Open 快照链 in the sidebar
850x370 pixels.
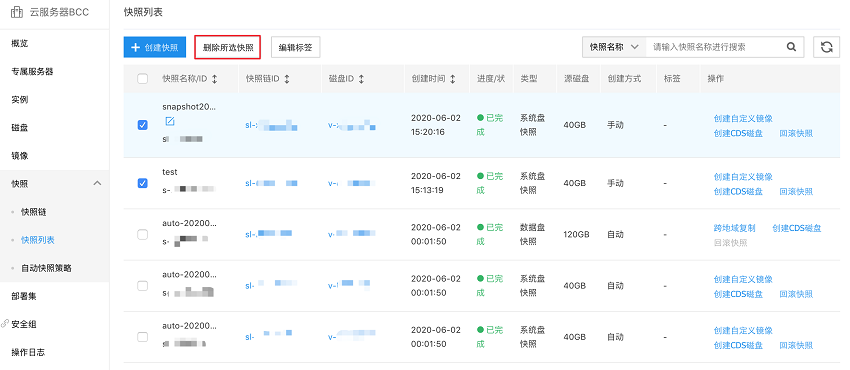coord(34,212)
